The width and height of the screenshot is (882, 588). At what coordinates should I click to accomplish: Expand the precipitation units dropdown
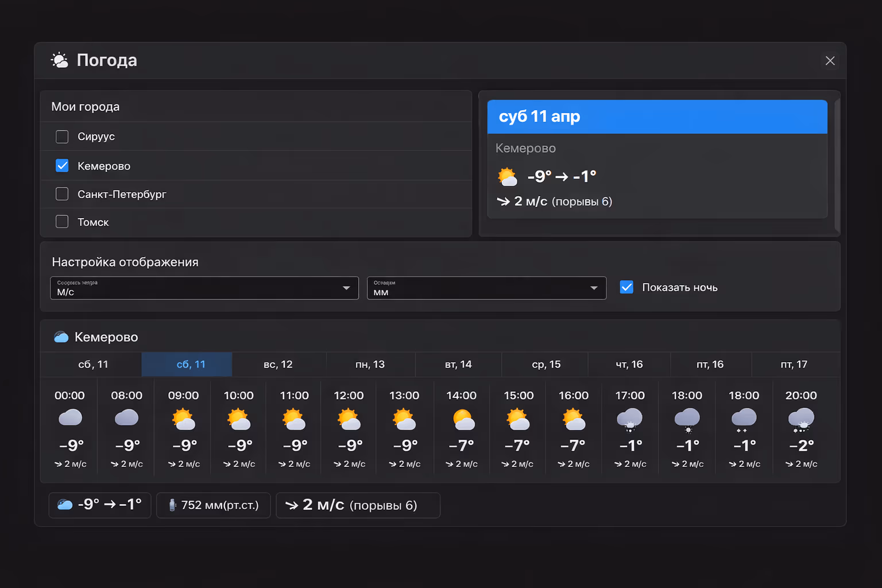(486, 288)
